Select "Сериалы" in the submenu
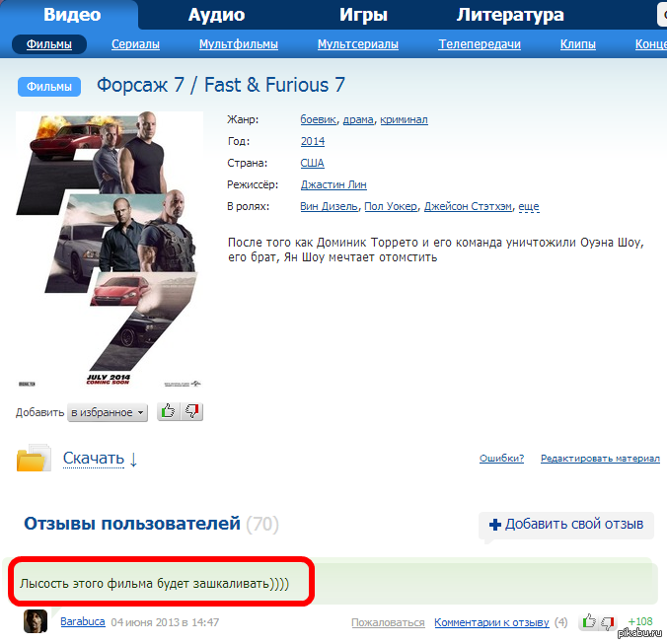Screen dimensions: 667x644 (x=135, y=44)
